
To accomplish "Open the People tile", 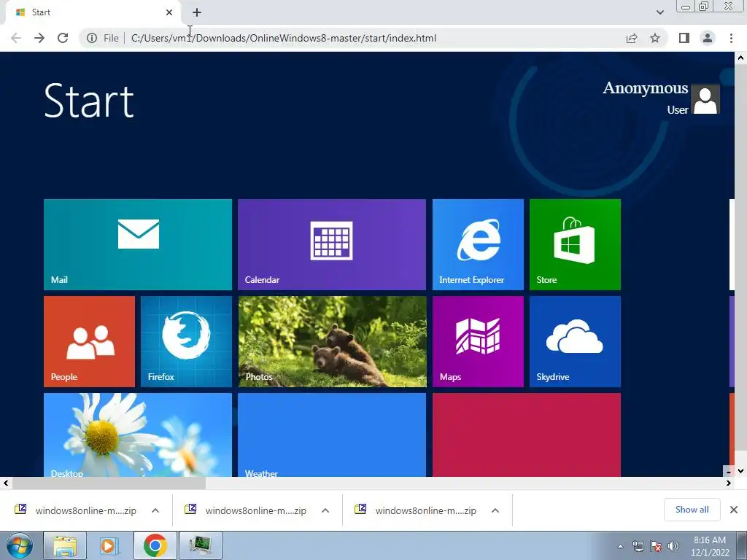I will [x=89, y=341].
